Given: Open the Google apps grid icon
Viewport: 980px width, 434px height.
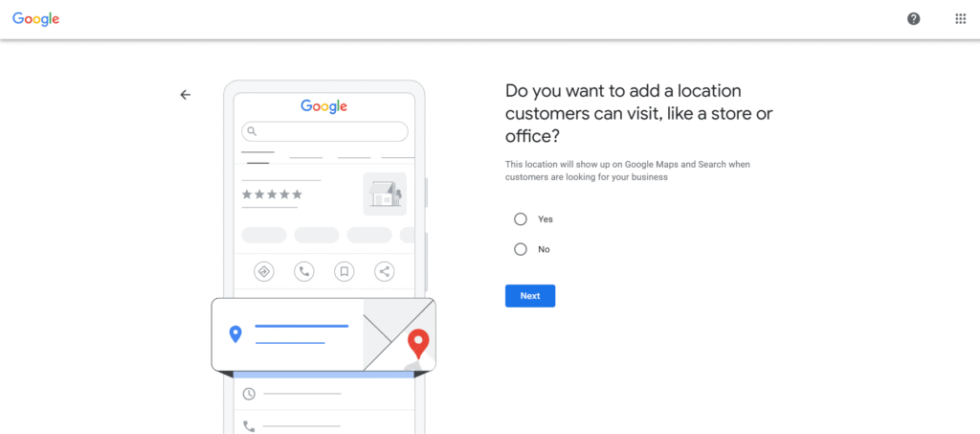Looking at the screenshot, I should coord(960,19).
